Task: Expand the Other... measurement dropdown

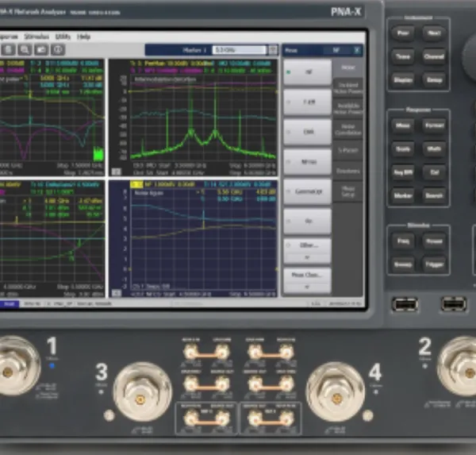Action: pos(307,251)
